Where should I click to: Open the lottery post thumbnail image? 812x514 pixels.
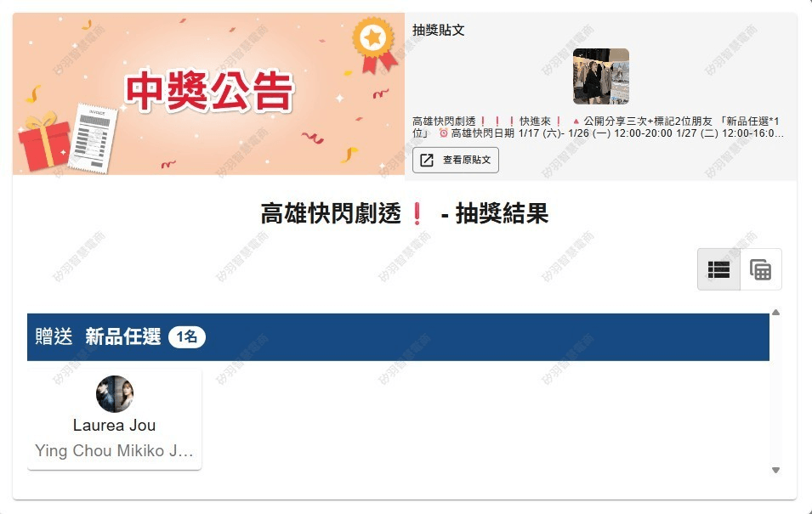[x=601, y=76]
